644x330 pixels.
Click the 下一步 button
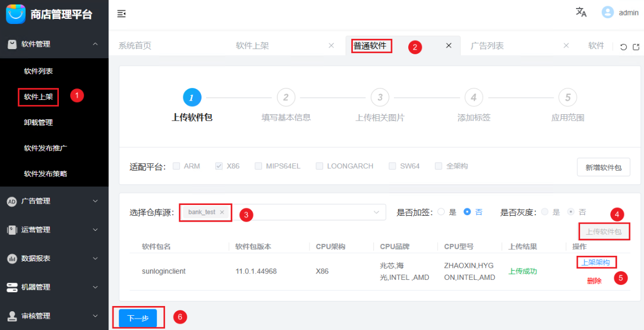pos(138,317)
